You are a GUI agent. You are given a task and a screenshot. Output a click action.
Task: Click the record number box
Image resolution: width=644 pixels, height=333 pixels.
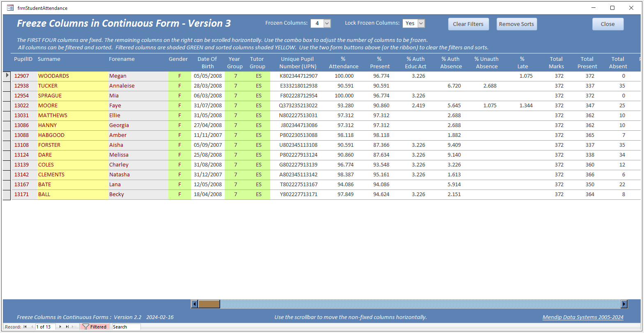(x=45, y=327)
